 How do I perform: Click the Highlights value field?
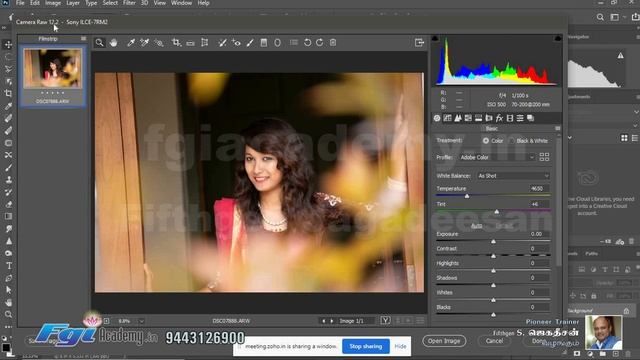click(538, 263)
